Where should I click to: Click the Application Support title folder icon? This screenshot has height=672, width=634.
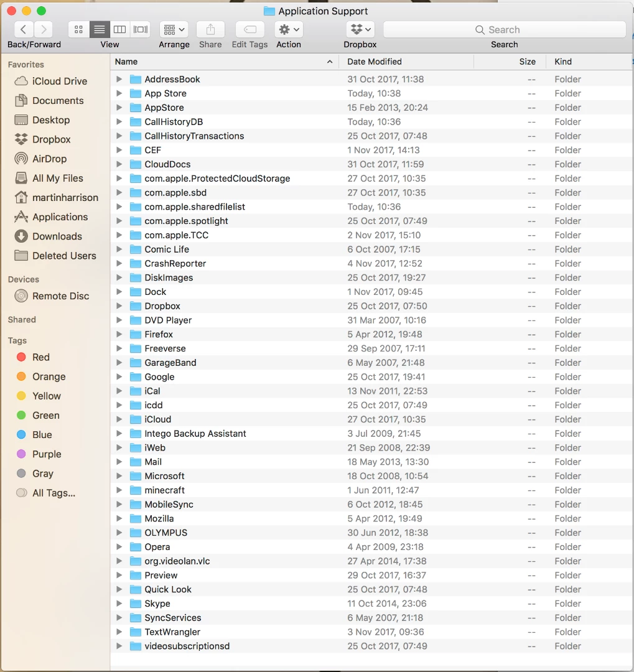tap(269, 11)
